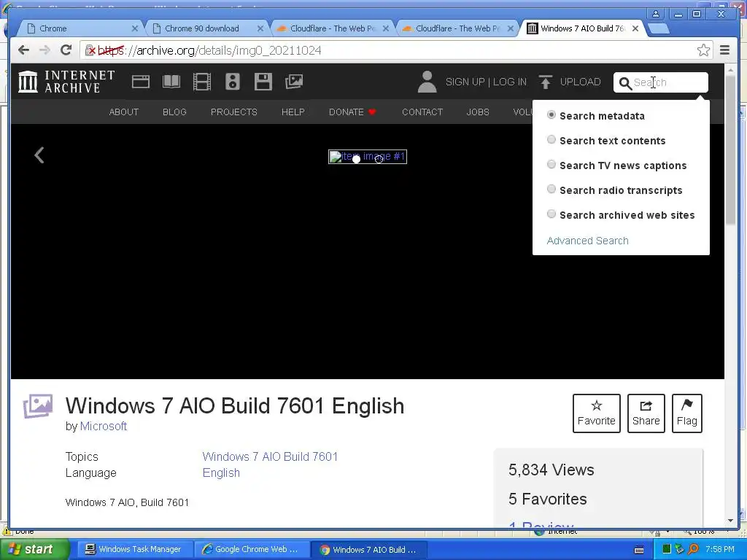Open the CONTACT menu item

[x=422, y=112]
